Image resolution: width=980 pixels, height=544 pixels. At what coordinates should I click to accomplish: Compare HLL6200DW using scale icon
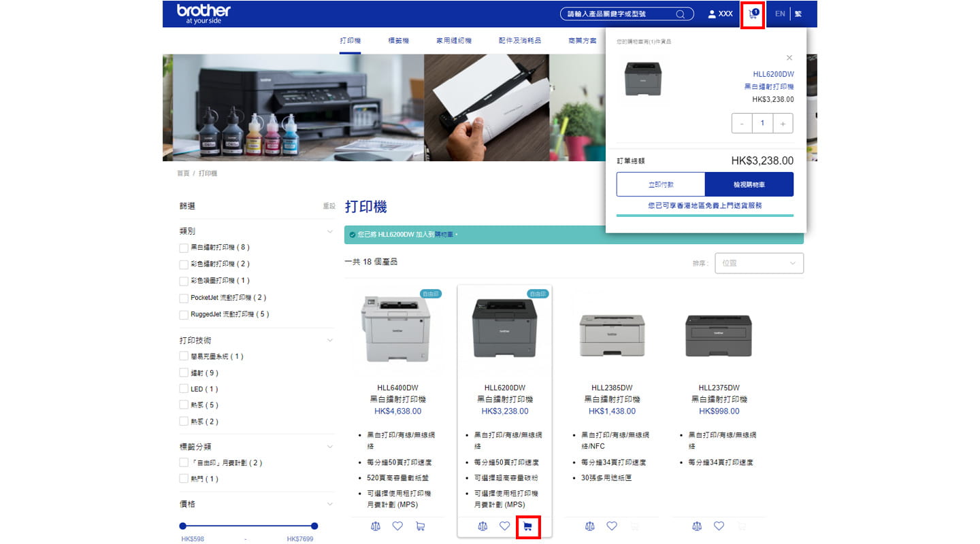tap(483, 526)
